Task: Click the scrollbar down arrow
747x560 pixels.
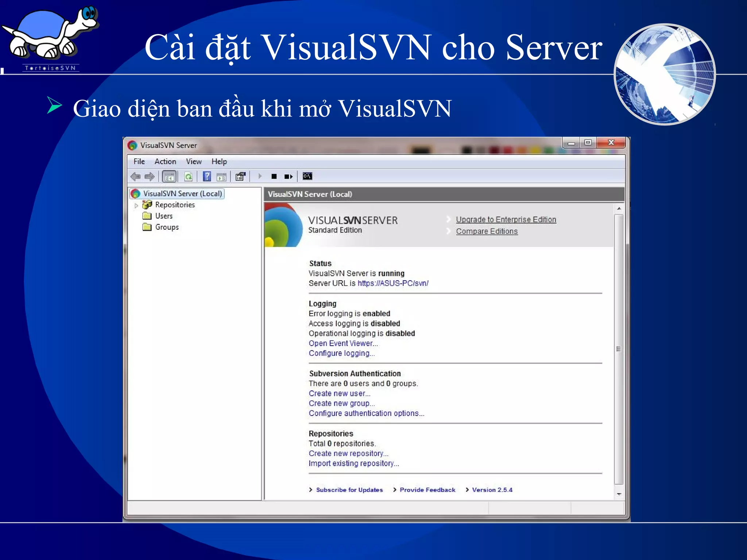Action: tap(619, 494)
